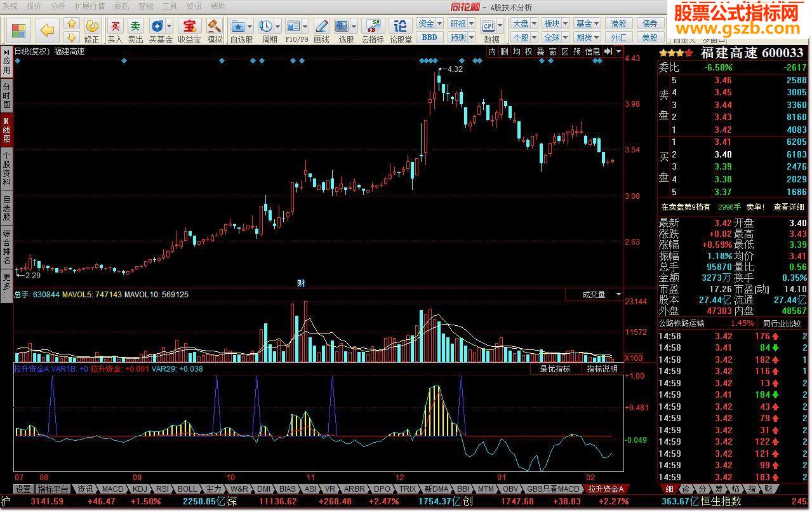Open 个股资料 in the left sidebar
The height and width of the screenshot is (512, 812).
[x=6, y=168]
